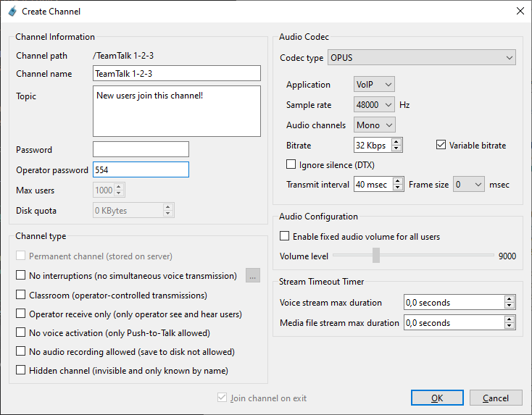Viewport: 532px width, 415px height.
Task: Click the TeamTalk icon in title bar
Action: [x=12, y=11]
